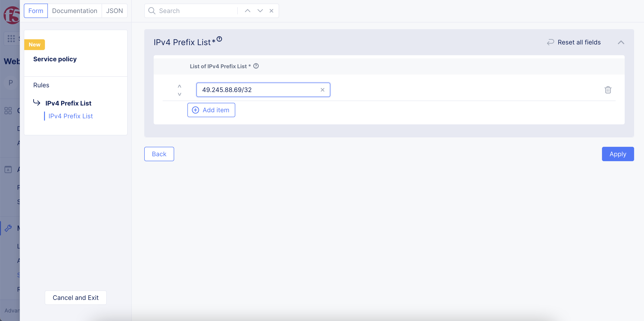Collapse the IPv4 Prefix List section chevron
Screen dimensions: 644x321
(621, 42)
